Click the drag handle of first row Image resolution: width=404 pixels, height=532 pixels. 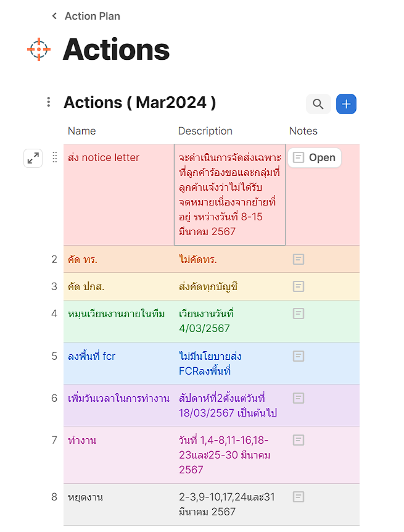[54, 157]
